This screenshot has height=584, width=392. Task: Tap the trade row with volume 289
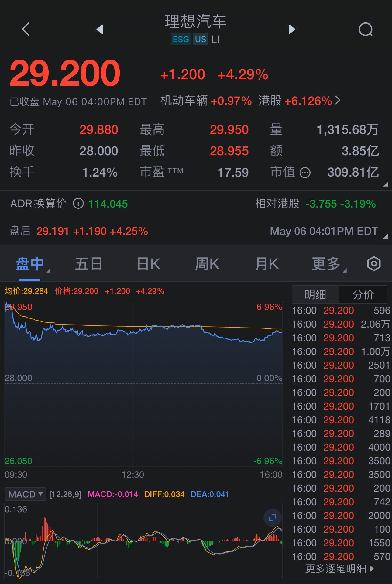341,434
